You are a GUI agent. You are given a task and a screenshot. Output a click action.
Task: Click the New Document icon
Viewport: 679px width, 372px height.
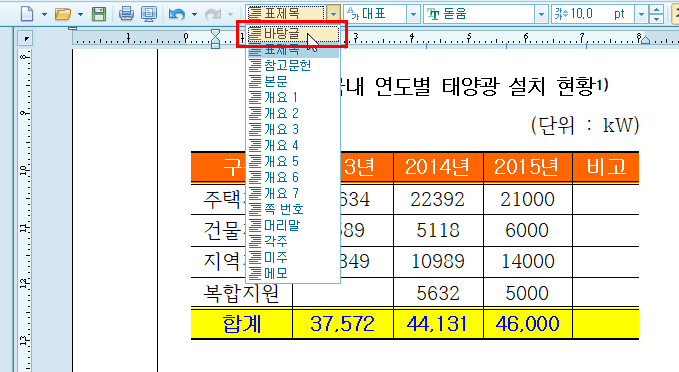tap(27, 14)
